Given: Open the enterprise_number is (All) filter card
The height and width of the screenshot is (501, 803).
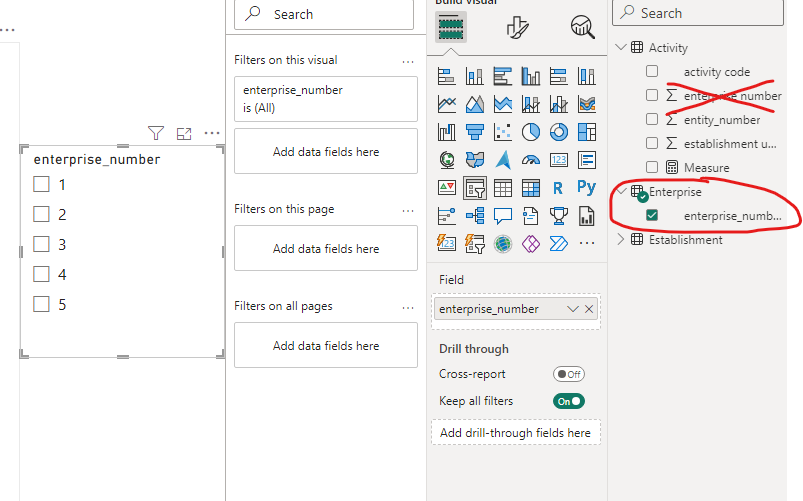Looking at the screenshot, I should 326,99.
